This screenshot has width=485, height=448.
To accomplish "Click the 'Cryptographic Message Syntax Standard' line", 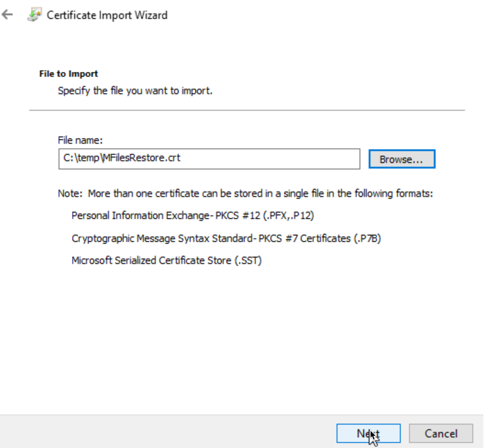I will 226,238.
